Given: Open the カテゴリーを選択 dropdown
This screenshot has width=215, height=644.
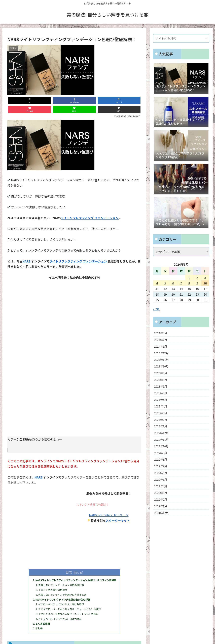Looking at the screenshot, I should coord(181,252).
